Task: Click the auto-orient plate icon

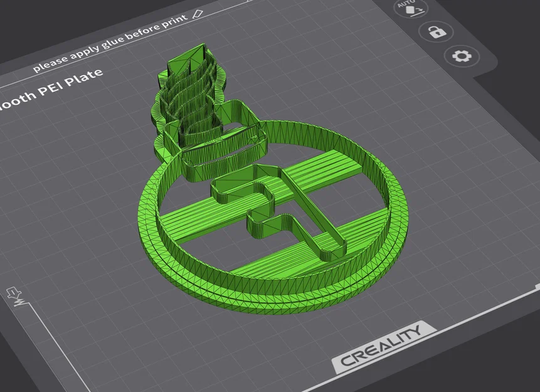Action: click(x=411, y=8)
